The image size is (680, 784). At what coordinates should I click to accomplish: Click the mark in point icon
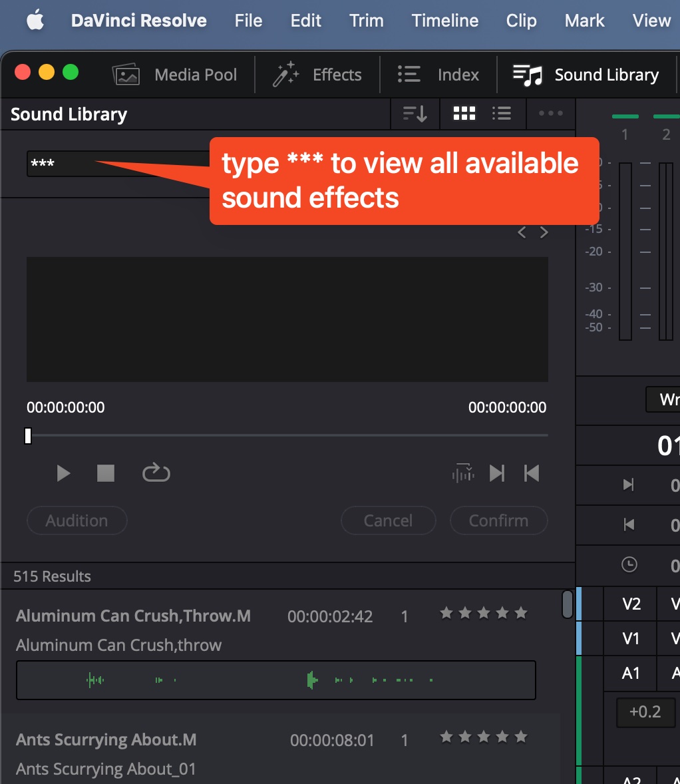tap(497, 473)
